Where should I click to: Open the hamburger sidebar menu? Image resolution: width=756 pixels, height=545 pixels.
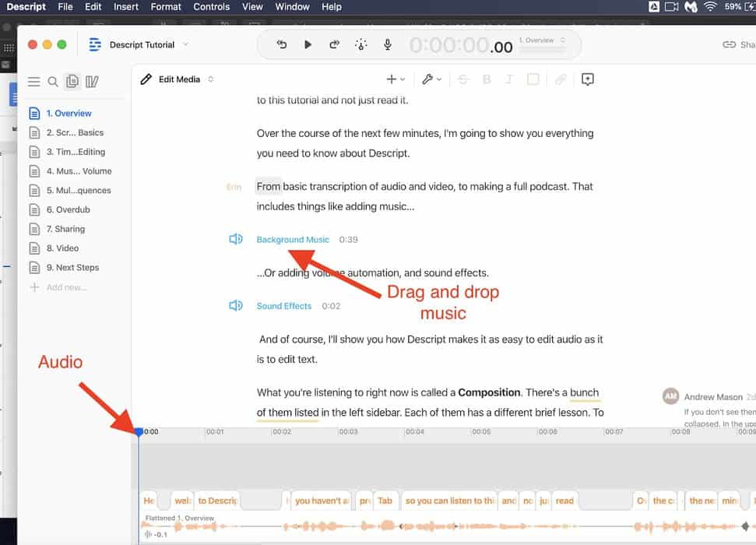point(33,82)
